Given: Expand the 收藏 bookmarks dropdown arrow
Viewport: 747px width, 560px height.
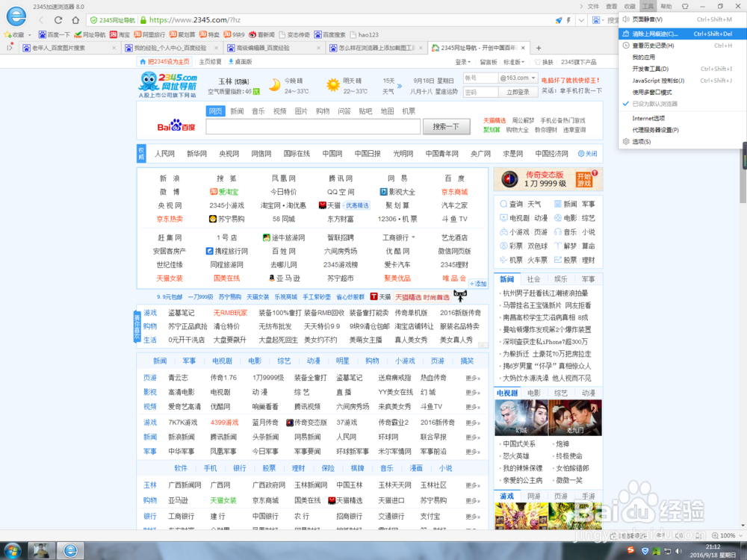Looking at the screenshot, I should coord(29,35).
